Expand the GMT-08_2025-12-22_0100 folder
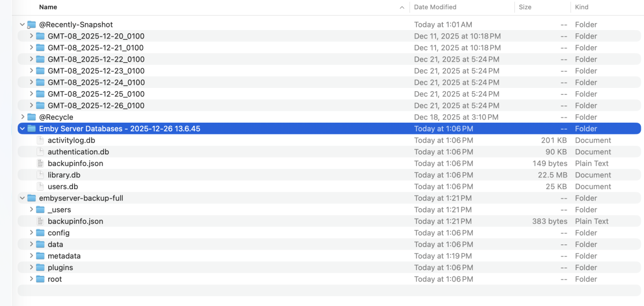 pos(32,59)
